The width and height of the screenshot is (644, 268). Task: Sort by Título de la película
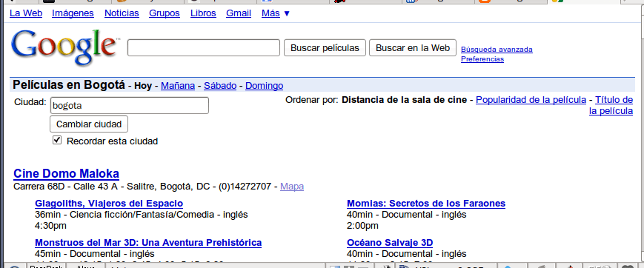tap(611, 105)
